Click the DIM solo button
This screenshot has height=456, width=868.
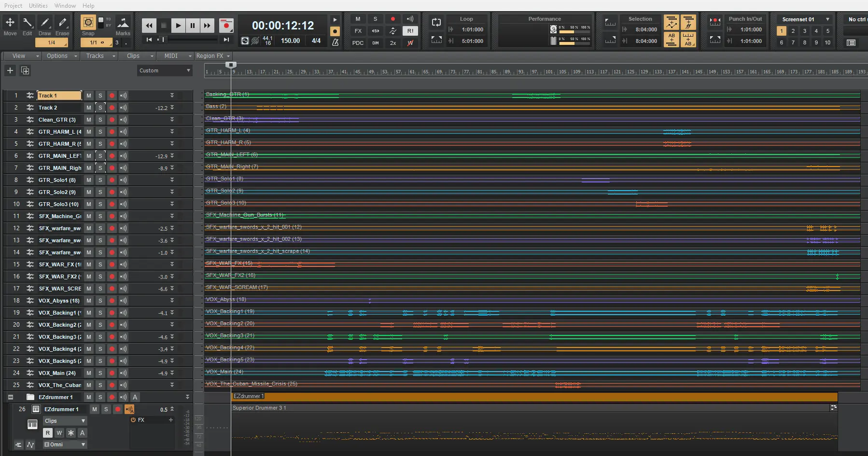376,43
